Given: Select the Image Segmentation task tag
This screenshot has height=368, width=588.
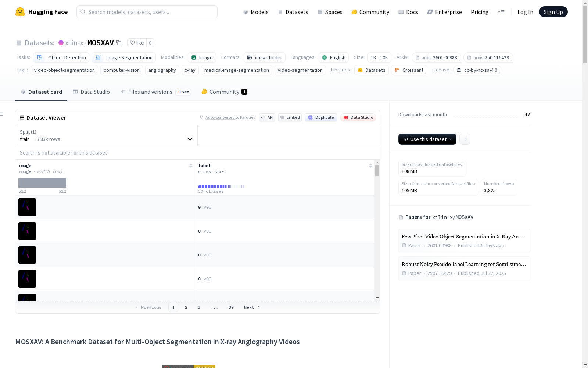Looking at the screenshot, I should (123, 57).
